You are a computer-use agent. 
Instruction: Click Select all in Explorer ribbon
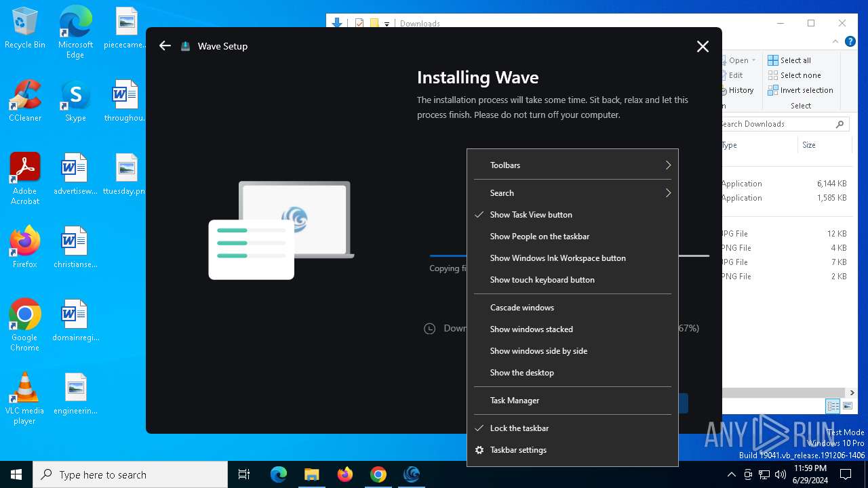[789, 60]
